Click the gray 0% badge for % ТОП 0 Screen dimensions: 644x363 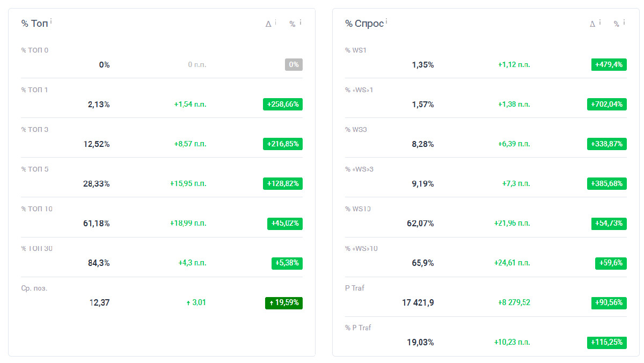click(294, 65)
